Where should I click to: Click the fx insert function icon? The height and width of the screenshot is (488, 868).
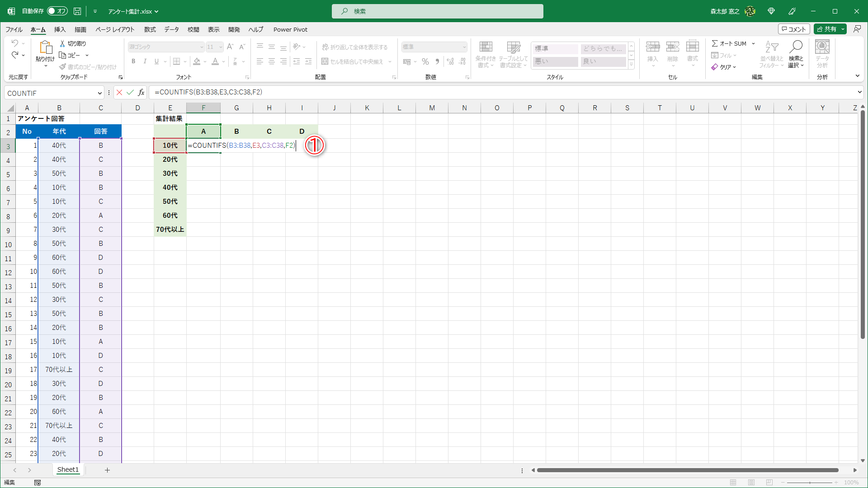pyautogui.click(x=141, y=92)
